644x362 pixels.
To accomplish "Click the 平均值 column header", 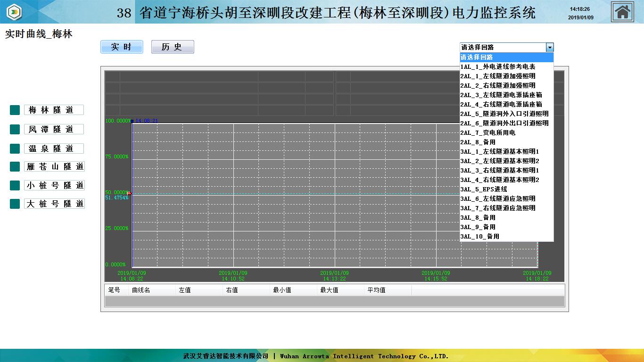I will [376, 290].
